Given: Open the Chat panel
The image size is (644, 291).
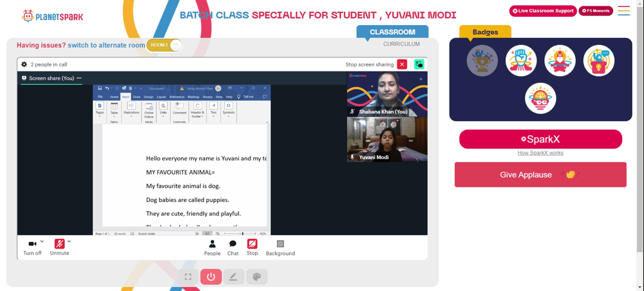Looking at the screenshot, I should tap(233, 248).
